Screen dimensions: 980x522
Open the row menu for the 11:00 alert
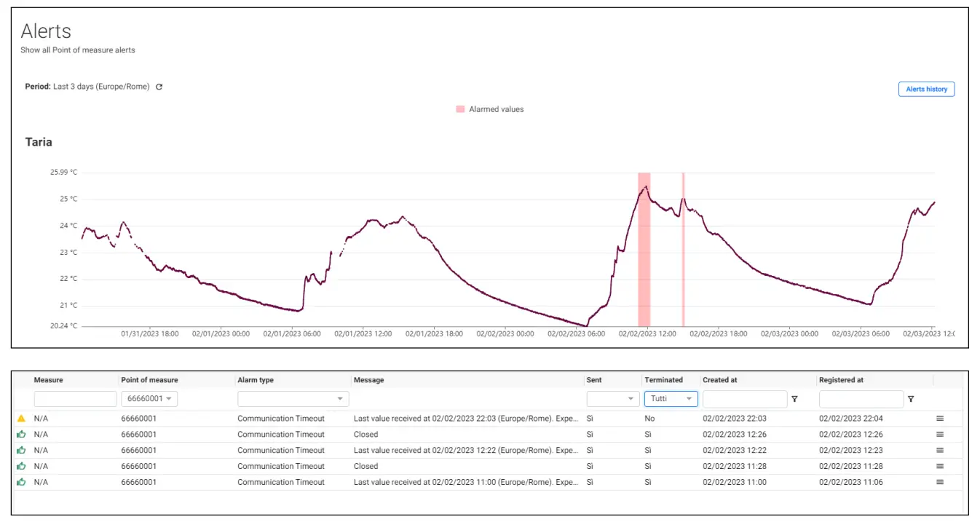[x=940, y=482]
